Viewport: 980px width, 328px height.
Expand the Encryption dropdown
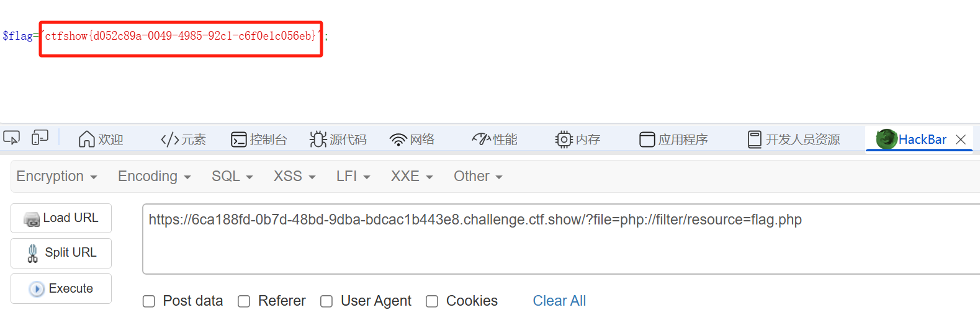point(56,177)
